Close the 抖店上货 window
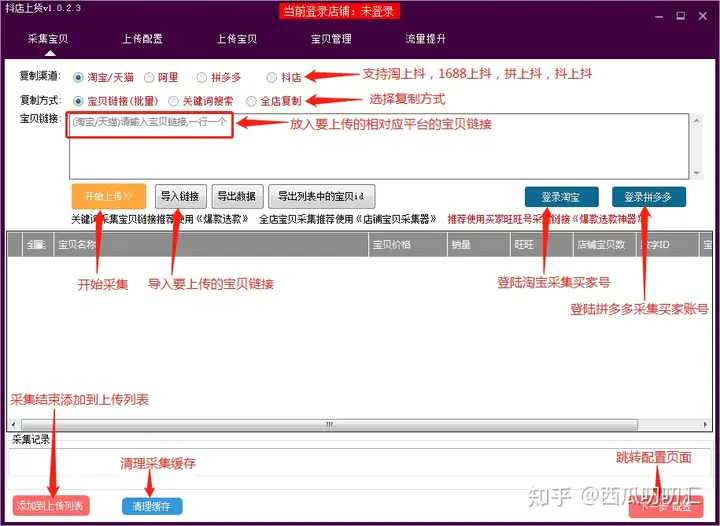Screen dimensions: 720x526 (703, 16)
